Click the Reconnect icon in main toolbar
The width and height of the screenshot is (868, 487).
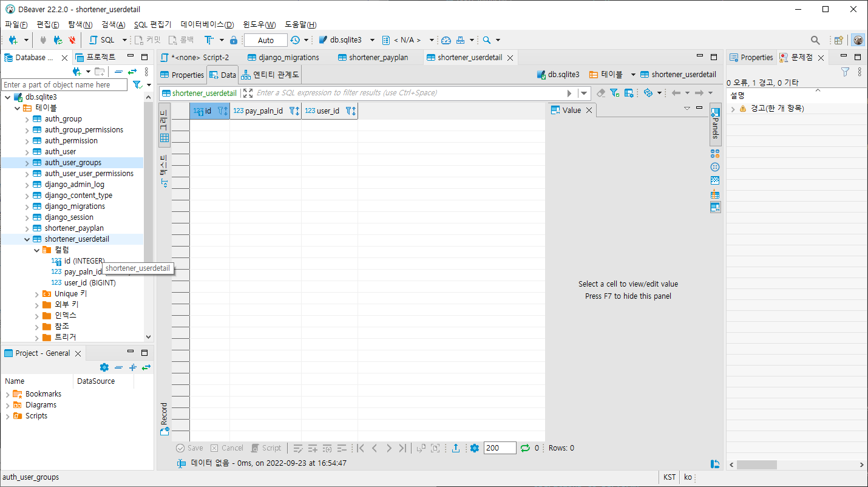click(58, 40)
